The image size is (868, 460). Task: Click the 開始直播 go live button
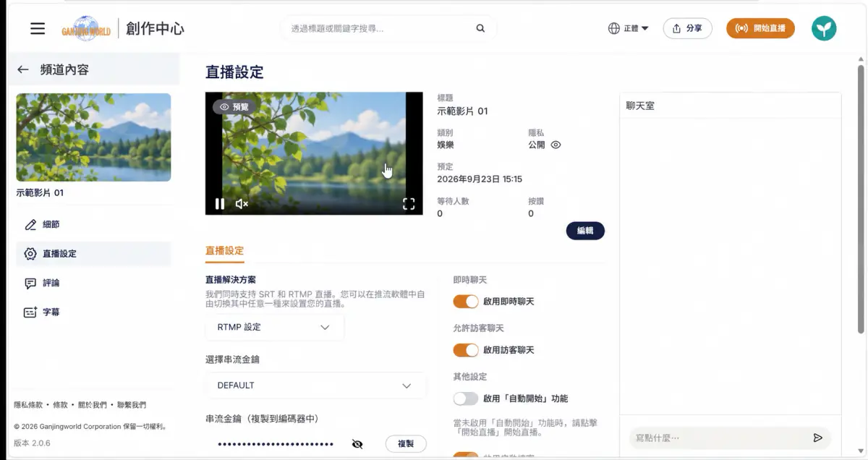[x=760, y=28]
